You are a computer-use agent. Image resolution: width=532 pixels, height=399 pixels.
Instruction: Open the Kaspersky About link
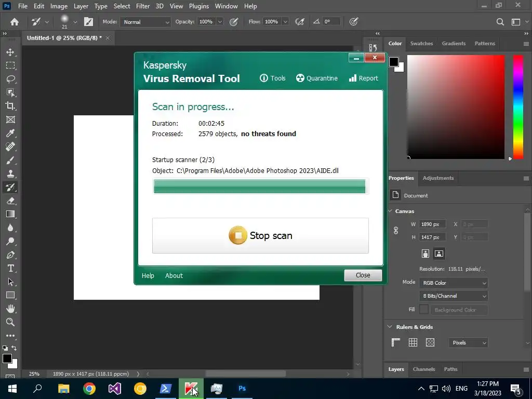[x=174, y=275]
